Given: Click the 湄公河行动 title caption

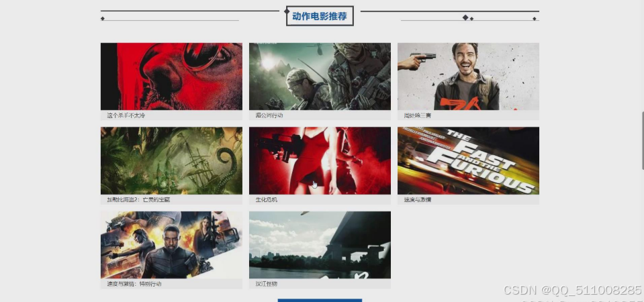Looking at the screenshot, I should [x=269, y=115].
